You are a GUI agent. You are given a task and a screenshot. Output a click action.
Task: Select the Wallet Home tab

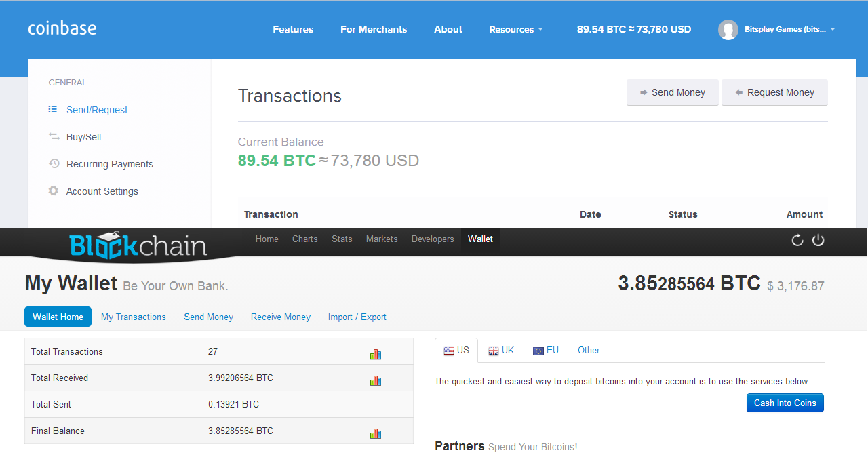click(58, 317)
